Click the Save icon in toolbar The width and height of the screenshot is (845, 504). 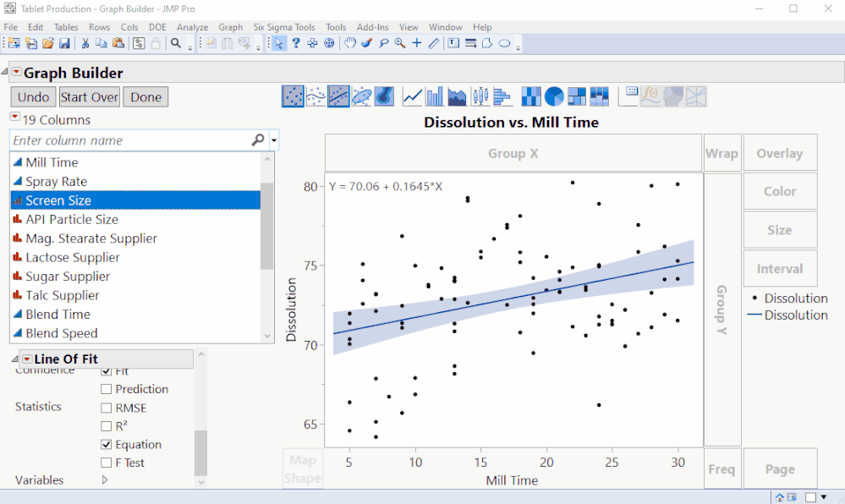pos(64,43)
